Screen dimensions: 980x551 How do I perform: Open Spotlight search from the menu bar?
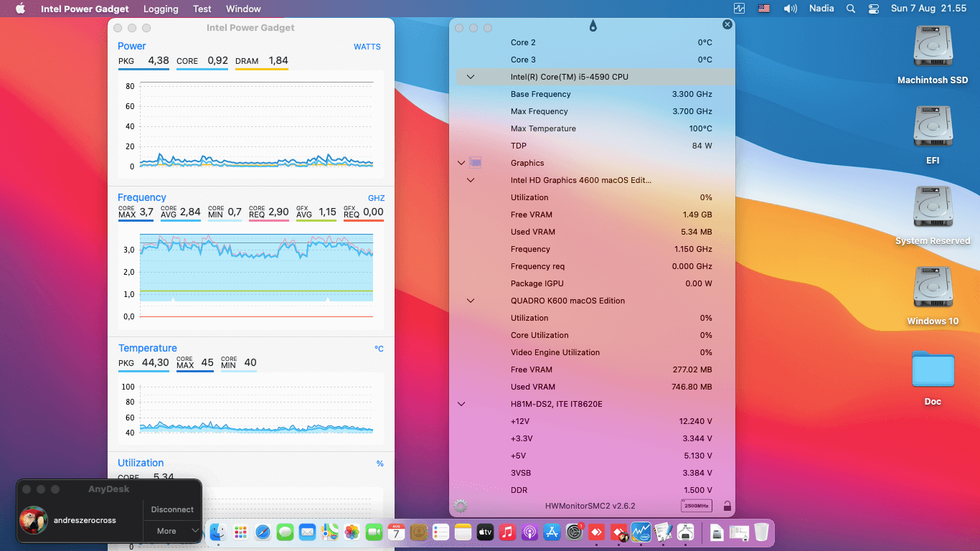tap(851, 9)
